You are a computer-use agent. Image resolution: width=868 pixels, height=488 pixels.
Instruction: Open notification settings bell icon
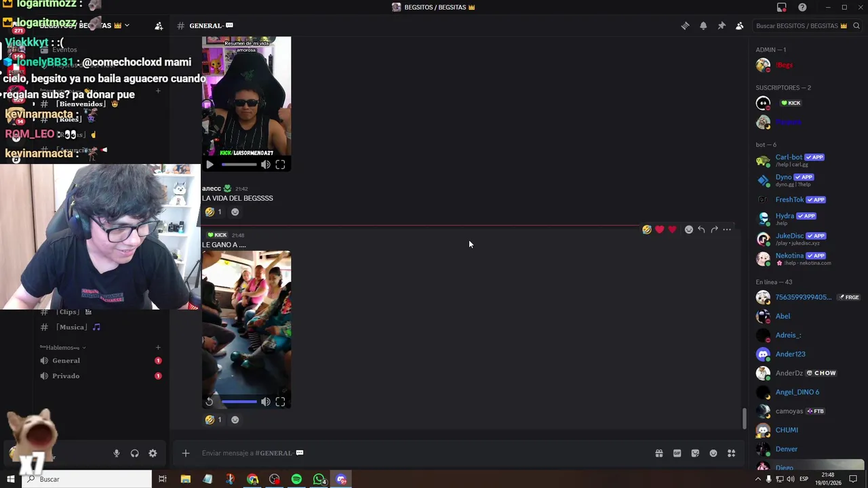[x=703, y=26]
